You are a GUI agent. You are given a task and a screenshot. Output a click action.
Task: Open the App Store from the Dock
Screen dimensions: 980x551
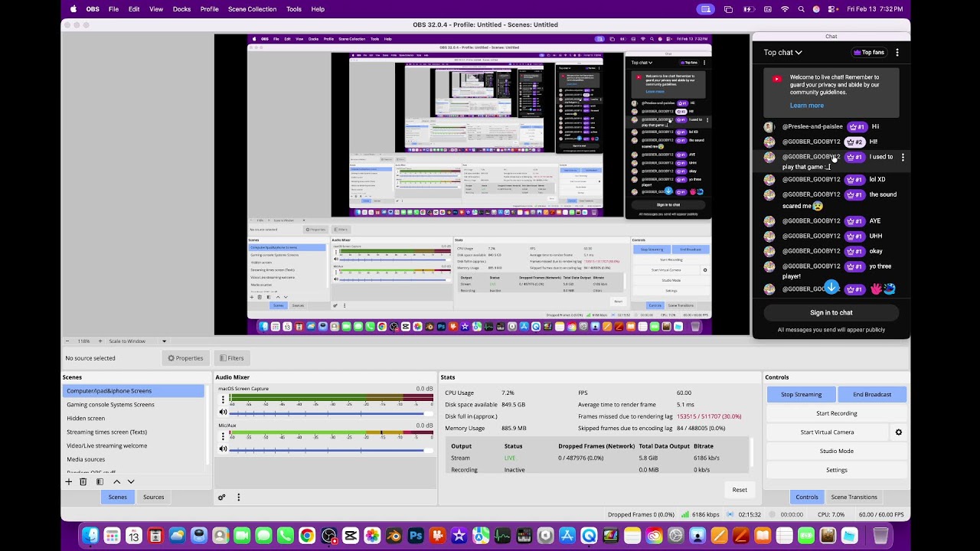567,536
